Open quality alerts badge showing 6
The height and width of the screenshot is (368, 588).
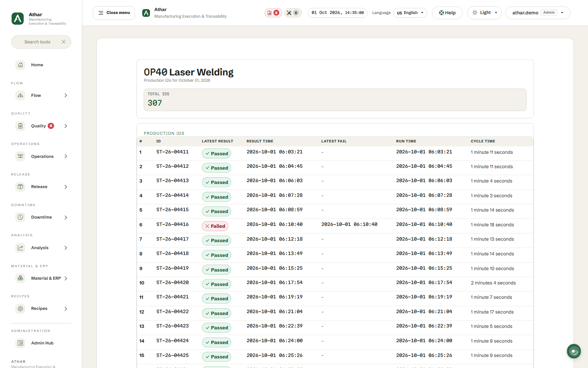click(x=273, y=13)
